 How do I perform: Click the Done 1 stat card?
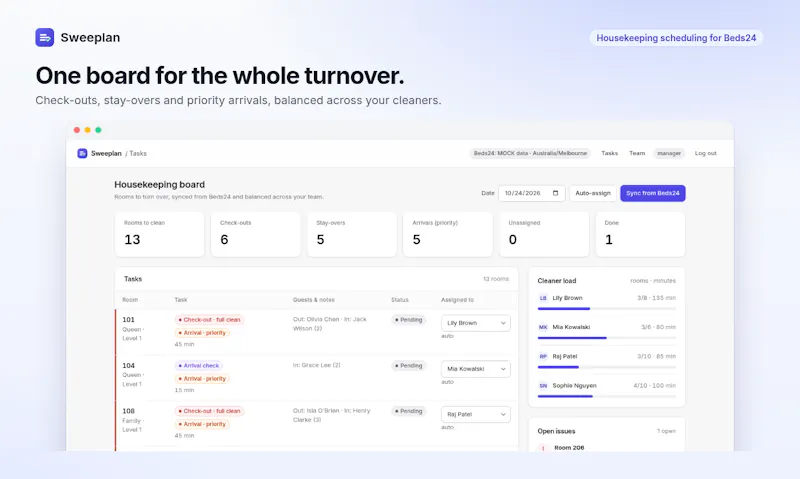click(x=640, y=234)
